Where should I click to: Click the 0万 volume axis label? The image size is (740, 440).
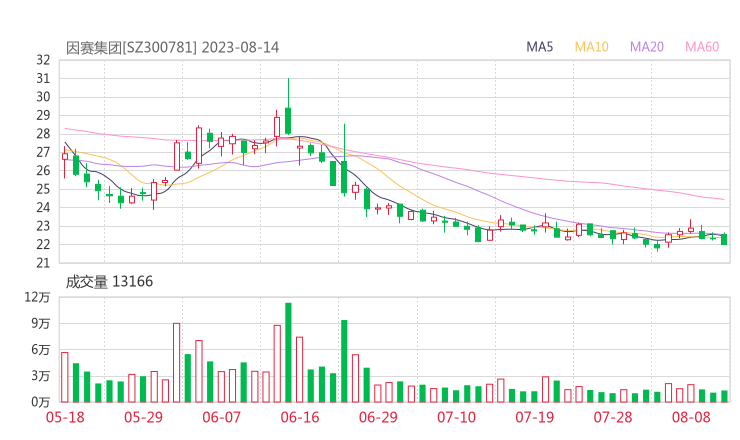coord(41,402)
